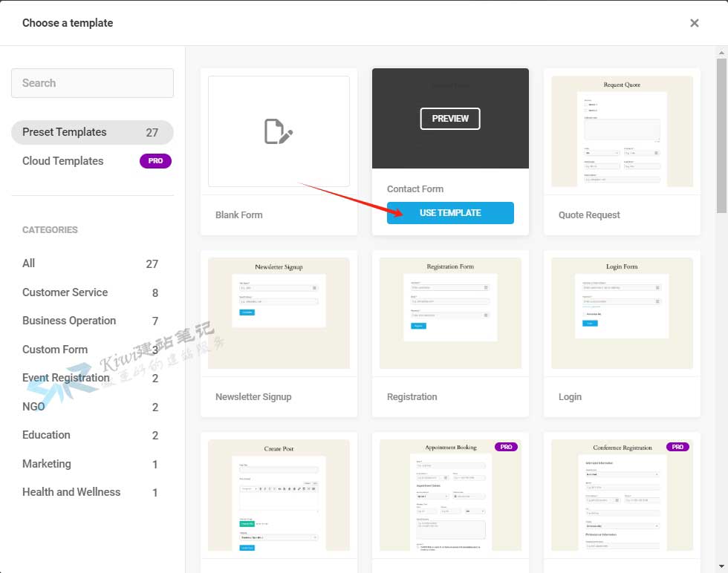Type in the template Search field
Viewport: 728px width, 573px height.
[92, 83]
